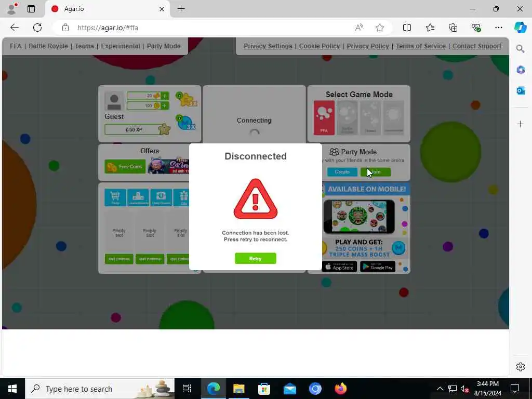Click the green Retry button

[255, 259]
